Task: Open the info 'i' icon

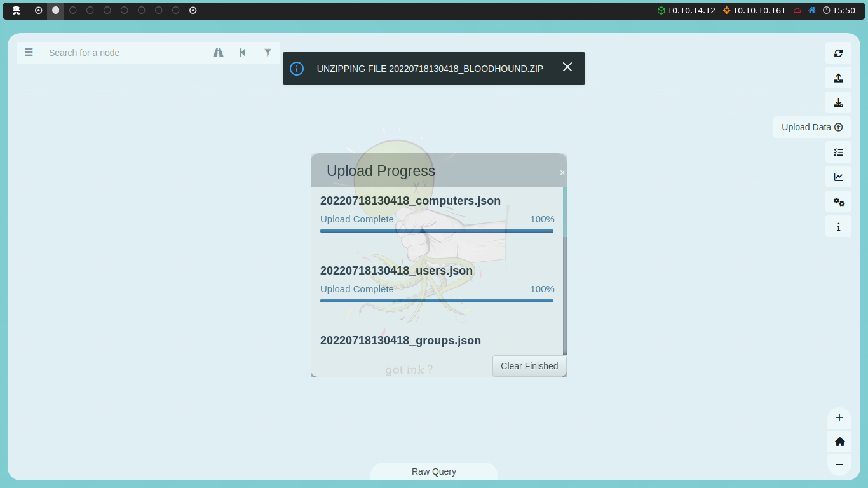Action: 838,227
